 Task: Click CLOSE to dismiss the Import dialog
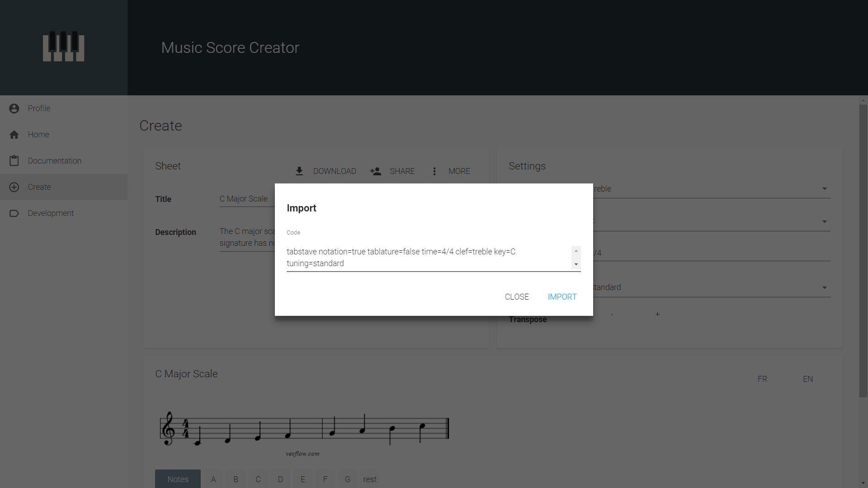(x=516, y=296)
